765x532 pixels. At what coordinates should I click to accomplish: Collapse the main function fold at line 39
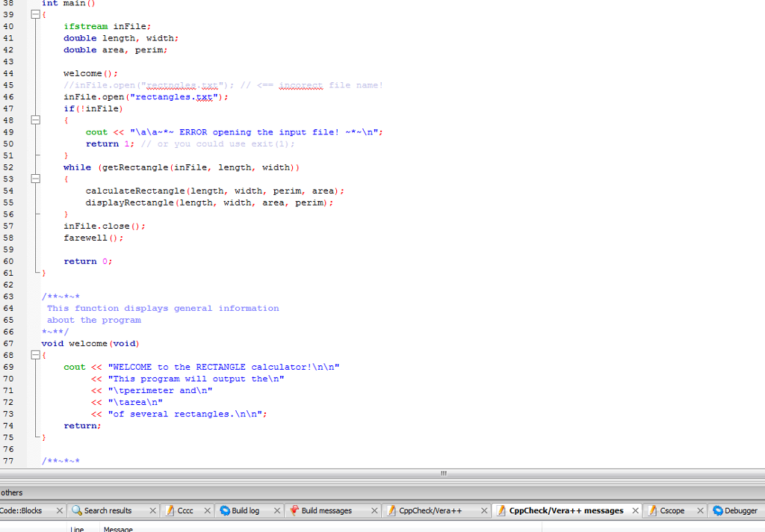coord(35,15)
